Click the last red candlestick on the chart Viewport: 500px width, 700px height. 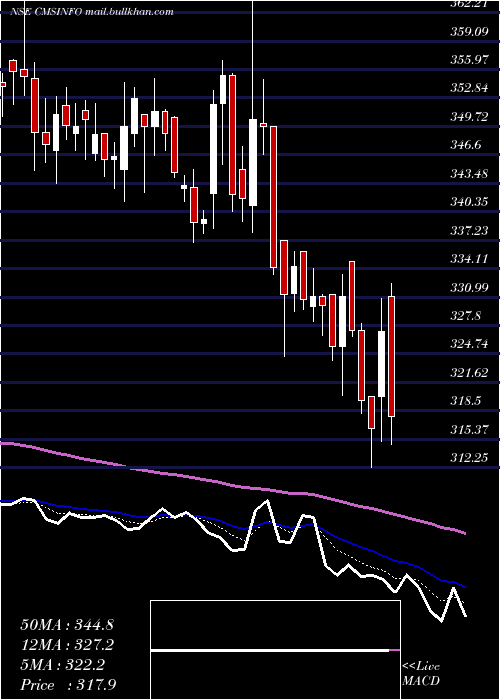[x=392, y=356]
